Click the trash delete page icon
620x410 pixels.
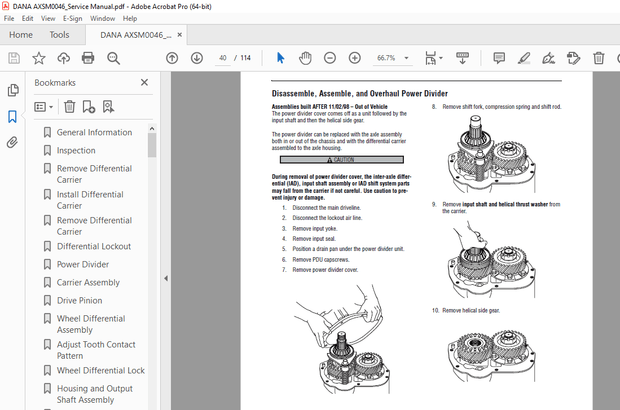599,58
